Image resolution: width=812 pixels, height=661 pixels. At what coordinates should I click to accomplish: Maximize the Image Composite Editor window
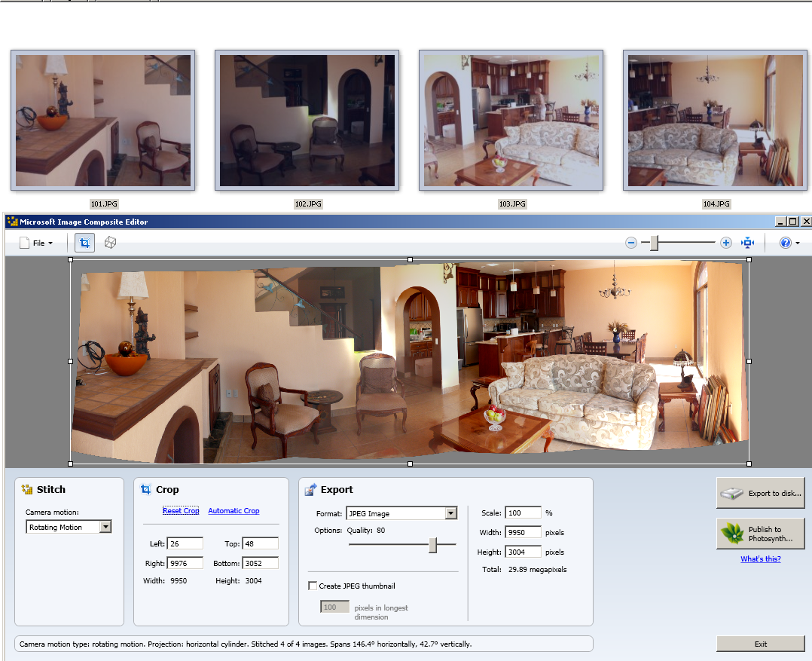pyautogui.click(x=793, y=222)
